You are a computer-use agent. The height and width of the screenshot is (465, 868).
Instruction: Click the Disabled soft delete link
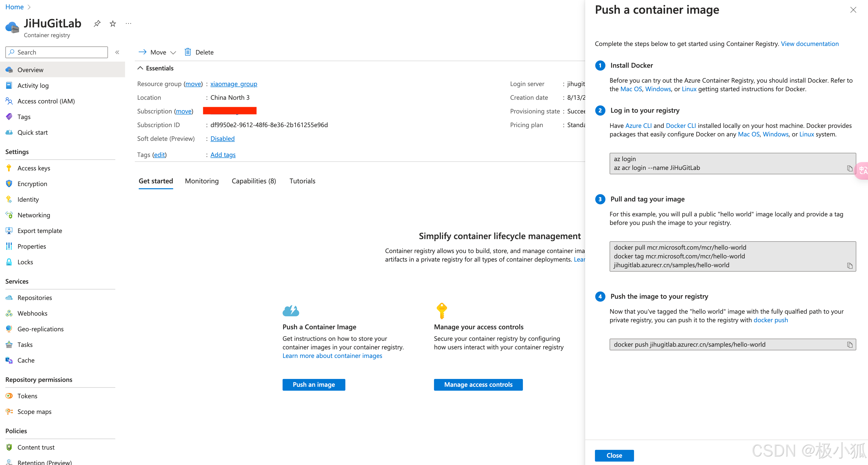(x=222, y=139)
